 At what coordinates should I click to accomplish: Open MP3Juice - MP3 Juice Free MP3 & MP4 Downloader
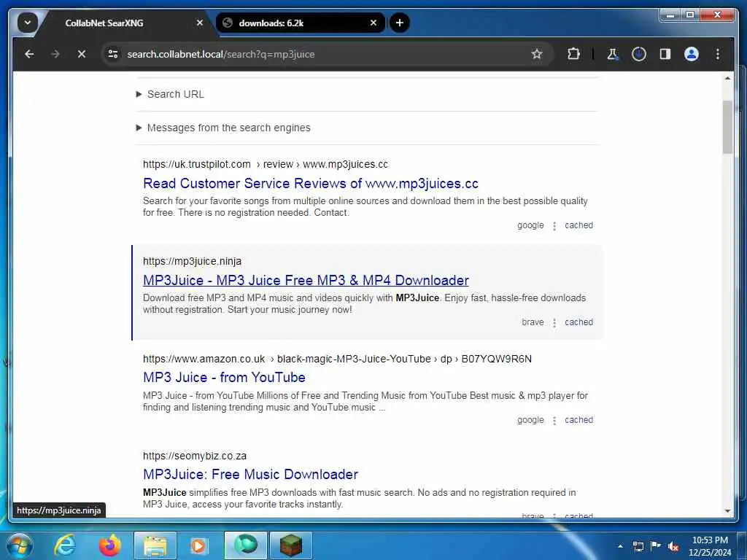pyautogui.click(x=306, y=281)
